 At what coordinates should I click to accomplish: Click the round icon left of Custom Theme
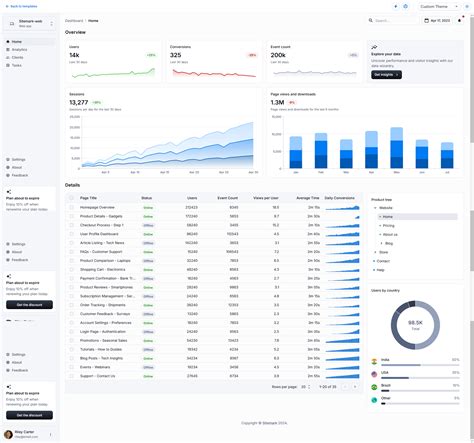[405, 6]
